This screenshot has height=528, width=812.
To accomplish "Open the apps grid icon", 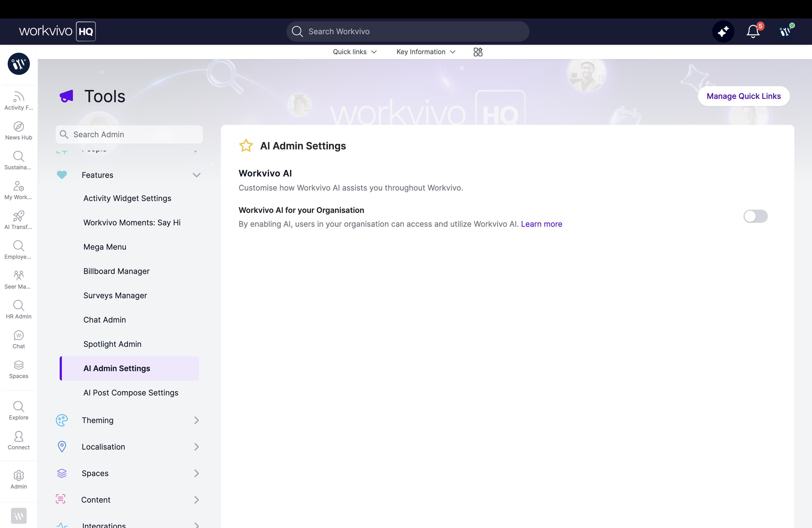I will point(478,52).
